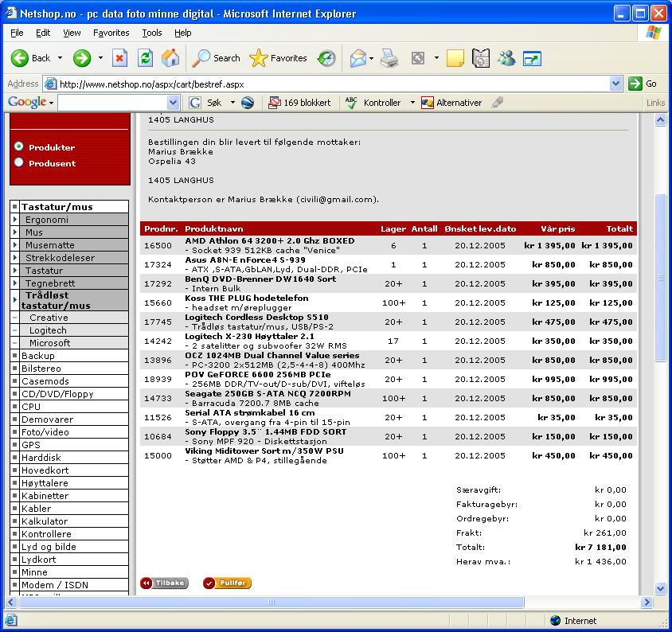Open the CPU category
The width and height of the screenshot is (672, 632).
(31, 407)
